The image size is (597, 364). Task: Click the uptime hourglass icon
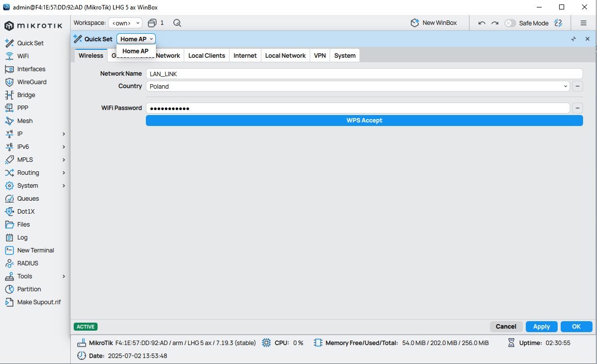(x=511, y=343)
